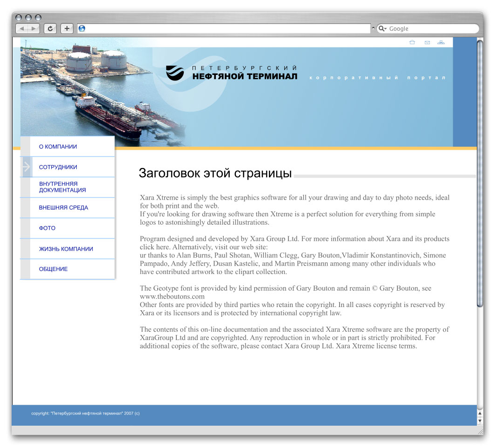Click the scrollbar down arrow
The image size is (495, 448).
(480, 421)
